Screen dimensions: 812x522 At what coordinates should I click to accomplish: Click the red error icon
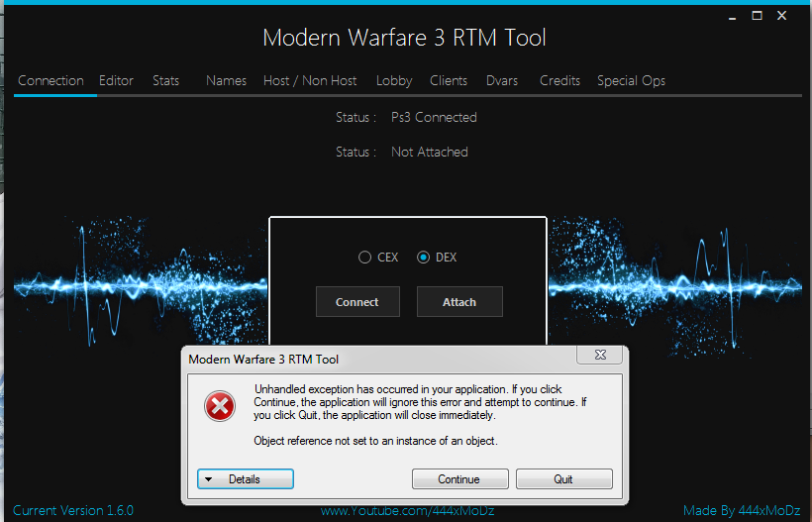[x=220, y=406]
